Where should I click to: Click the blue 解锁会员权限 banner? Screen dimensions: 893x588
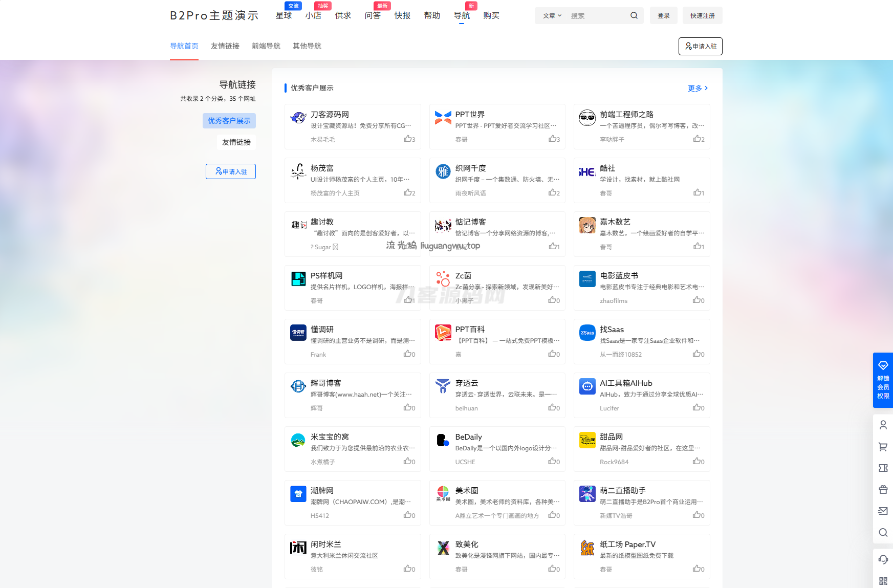pos(883,380)
